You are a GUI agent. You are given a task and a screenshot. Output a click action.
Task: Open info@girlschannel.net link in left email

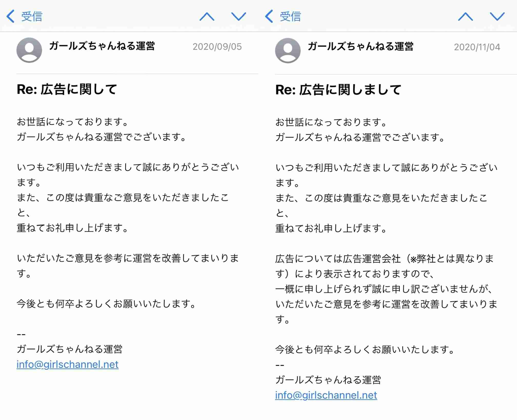click(67, 364)
